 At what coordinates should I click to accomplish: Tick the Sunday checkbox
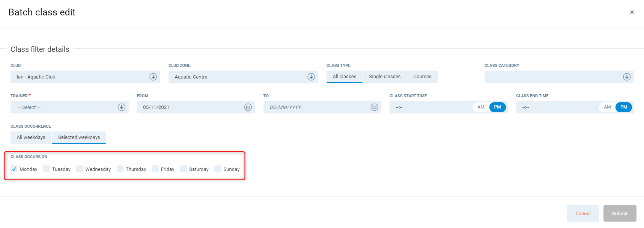click(218, 169)
